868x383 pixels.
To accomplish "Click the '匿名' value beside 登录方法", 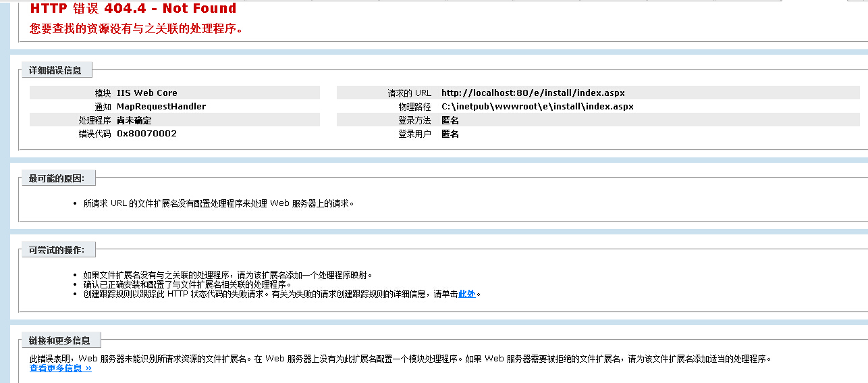I will click(450, 120).
